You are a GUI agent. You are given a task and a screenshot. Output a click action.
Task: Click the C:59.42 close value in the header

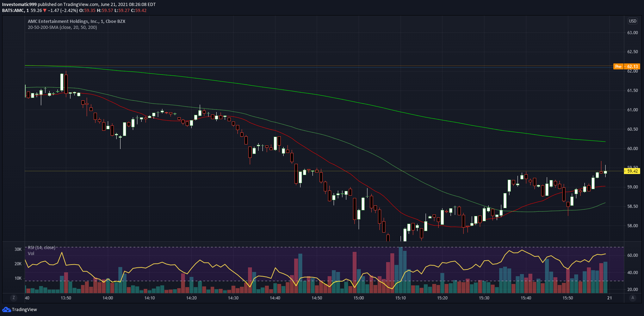(139, 11)
